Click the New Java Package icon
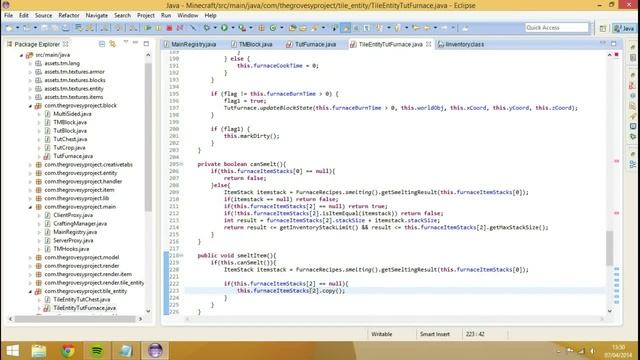 [x=261, y=28]
